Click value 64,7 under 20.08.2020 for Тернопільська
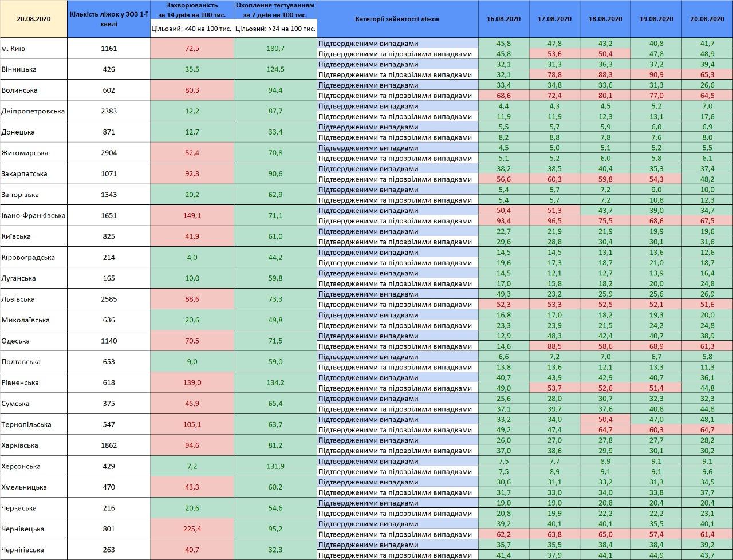The width and height of the screenshot is (733, 560). click(x=707, y=430)
